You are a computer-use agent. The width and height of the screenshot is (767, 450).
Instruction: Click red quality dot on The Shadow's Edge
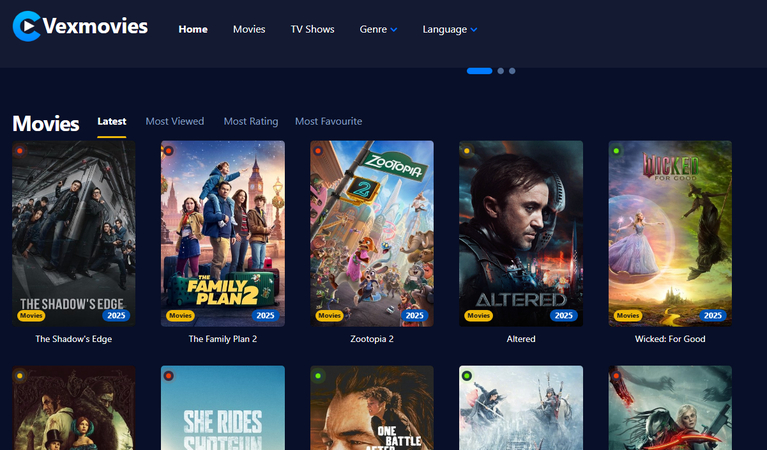coord(20,151)
